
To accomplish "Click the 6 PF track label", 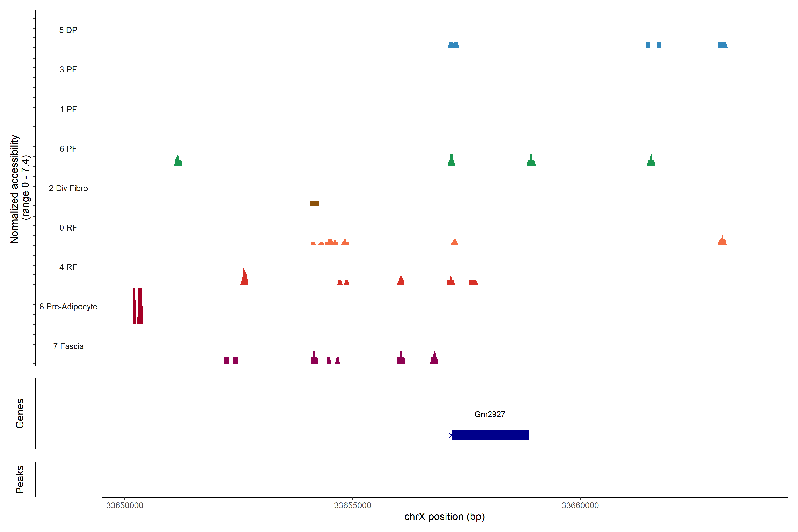I will tap(68, 149).
